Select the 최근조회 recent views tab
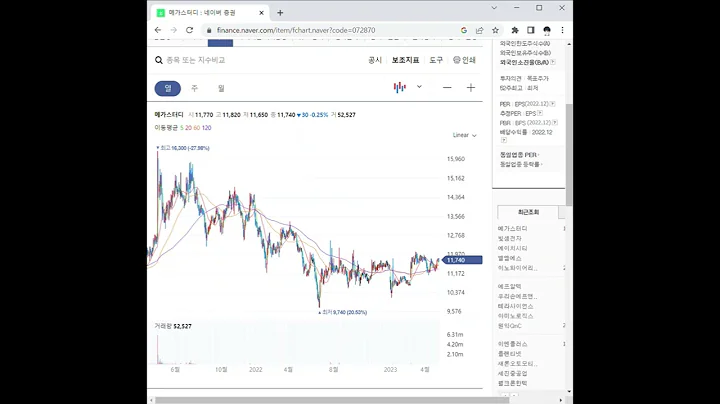Screen dimensions: 720x404 point(528,212)
